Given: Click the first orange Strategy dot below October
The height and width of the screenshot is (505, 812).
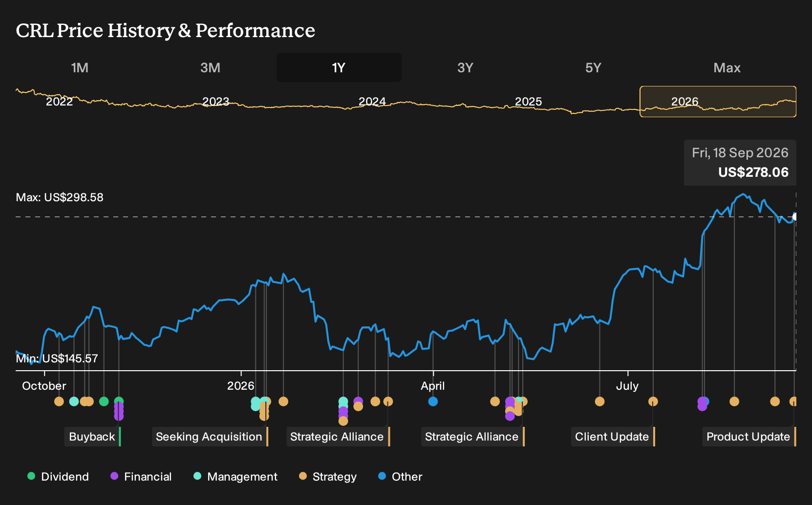Looking at the screenshot, I should point(59,401).
